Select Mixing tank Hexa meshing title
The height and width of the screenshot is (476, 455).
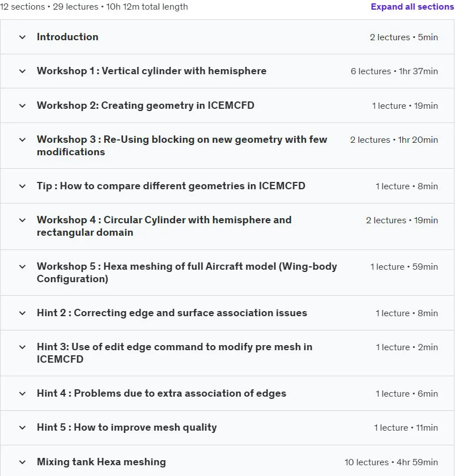pos(101,462)
